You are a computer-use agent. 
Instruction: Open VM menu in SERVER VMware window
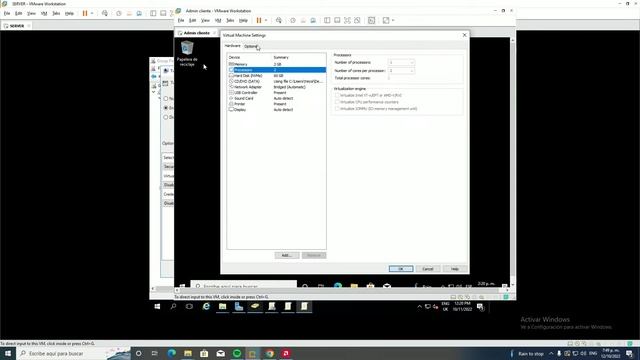(44, 13)
